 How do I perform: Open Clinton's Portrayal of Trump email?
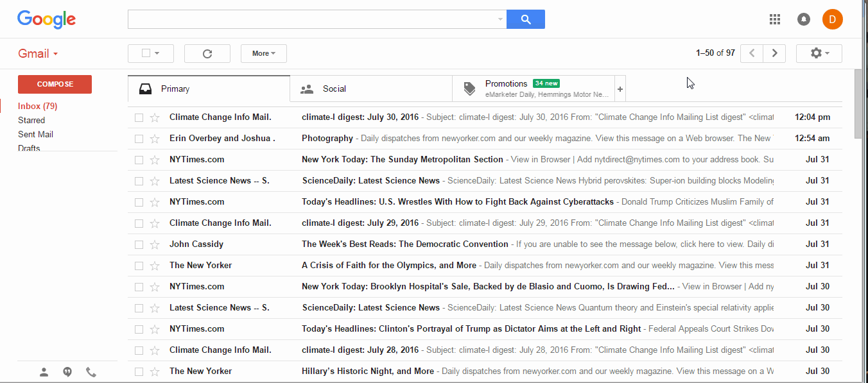click(485, 329)
